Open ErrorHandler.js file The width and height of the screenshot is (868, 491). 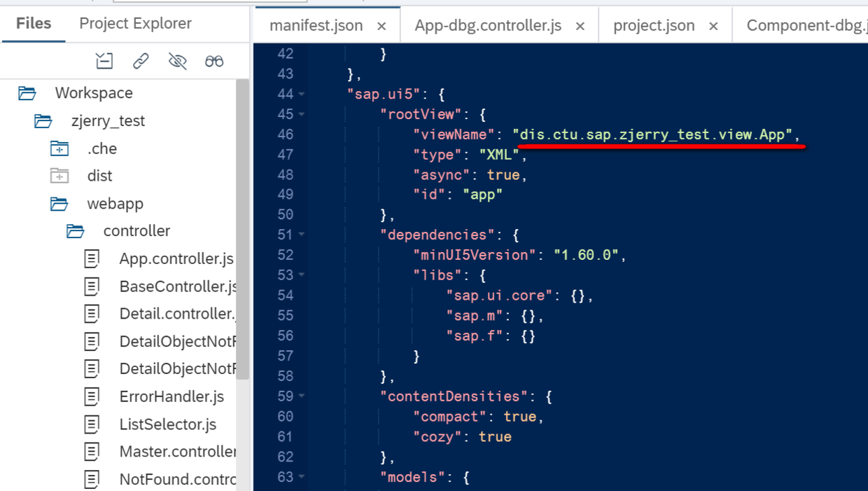click(x=171, y=397)
